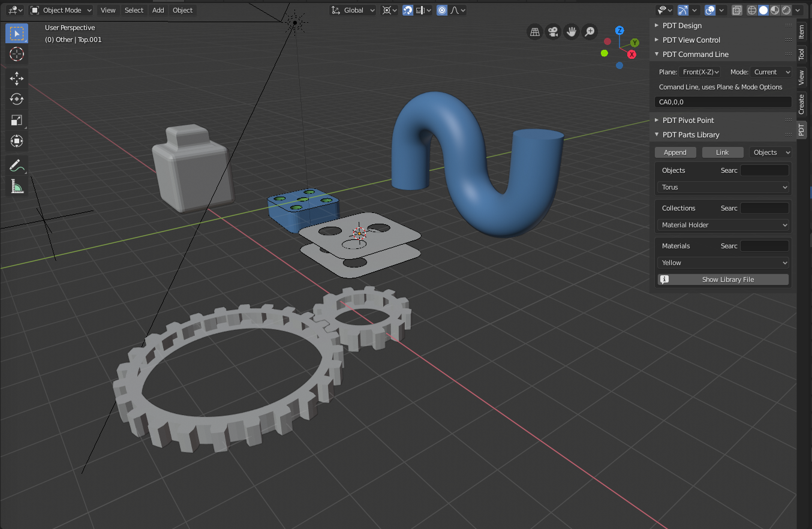The width and height of the screenshot is (812, 529).
Task: Toggle proportional editing in header
Action: [442, 10]
